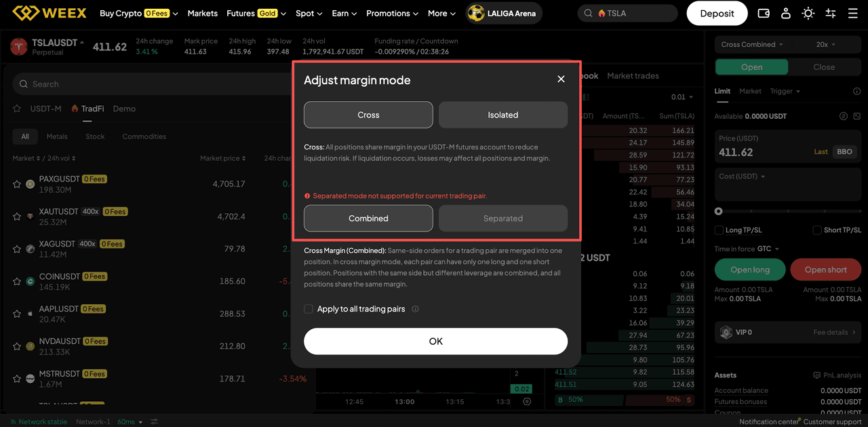Expand the Earn menu
The width and height of the screenshot is (868, 427).
pos(344,13)
